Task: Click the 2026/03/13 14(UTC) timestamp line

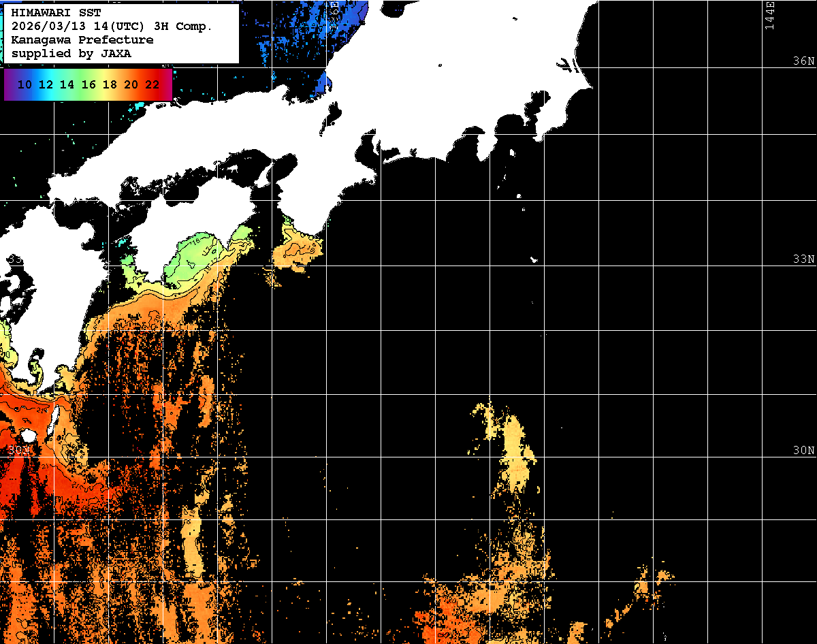Action: (112, 27)
